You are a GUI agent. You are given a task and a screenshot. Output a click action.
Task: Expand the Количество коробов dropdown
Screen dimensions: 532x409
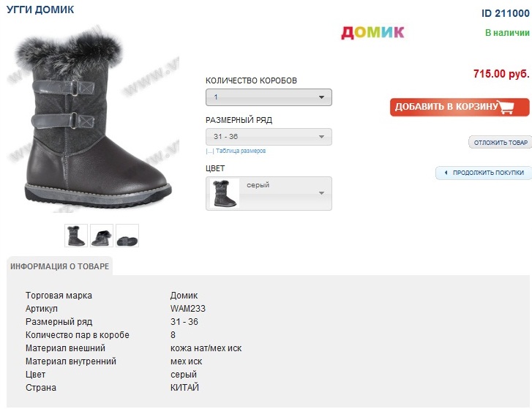click(269, 97)
